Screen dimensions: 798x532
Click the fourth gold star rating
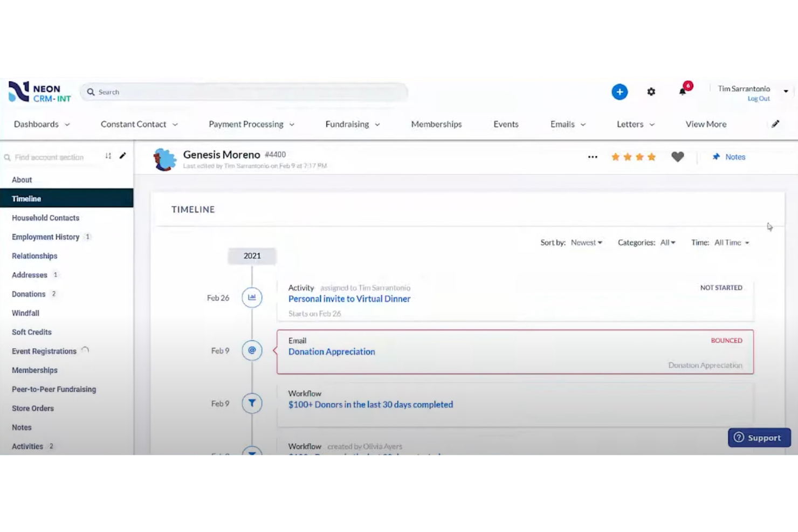(651, 157)
